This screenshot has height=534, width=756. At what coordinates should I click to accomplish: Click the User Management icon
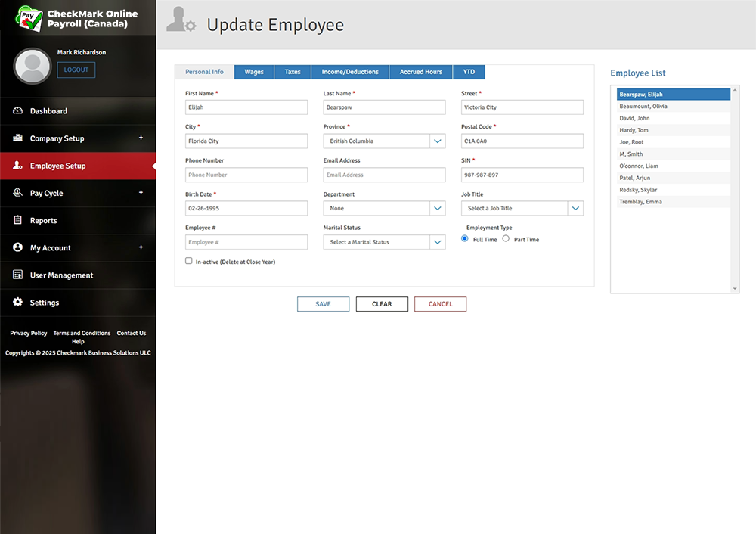18,275
